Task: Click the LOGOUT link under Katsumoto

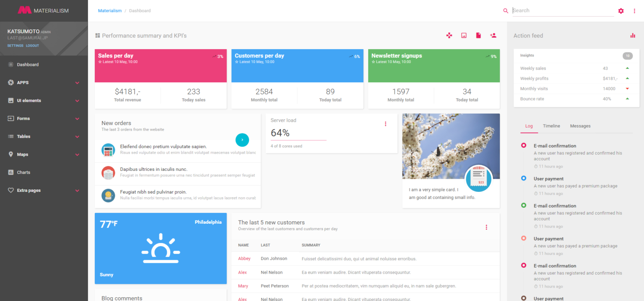Action: pos(32,45)
